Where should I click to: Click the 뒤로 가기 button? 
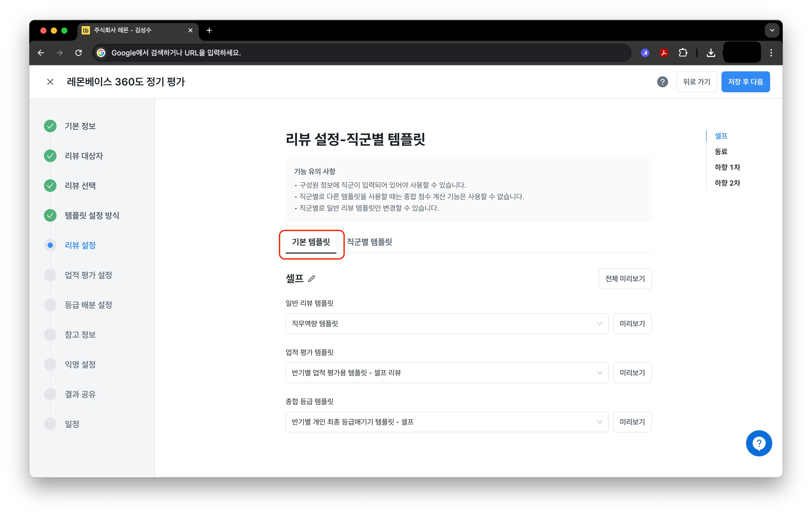pos(696,82)
